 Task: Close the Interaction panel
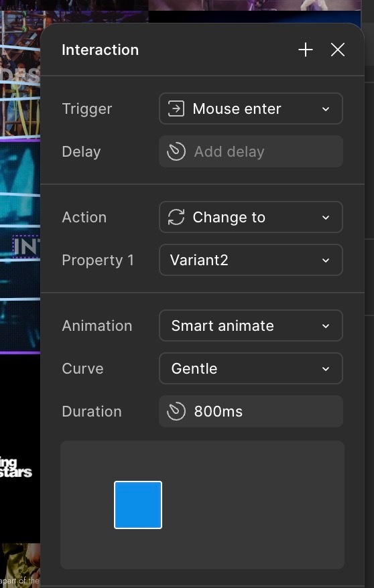click(x=338, y=50)
